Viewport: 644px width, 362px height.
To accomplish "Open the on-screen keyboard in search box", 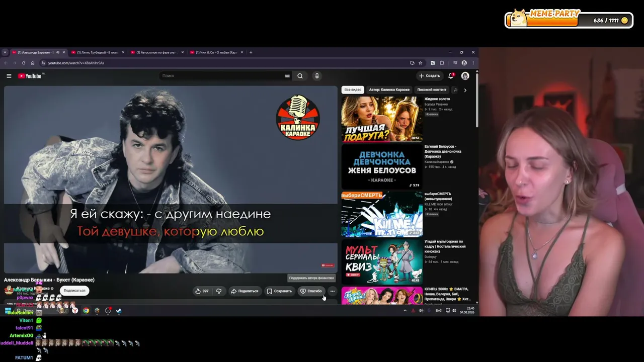I will click(287, 76).
